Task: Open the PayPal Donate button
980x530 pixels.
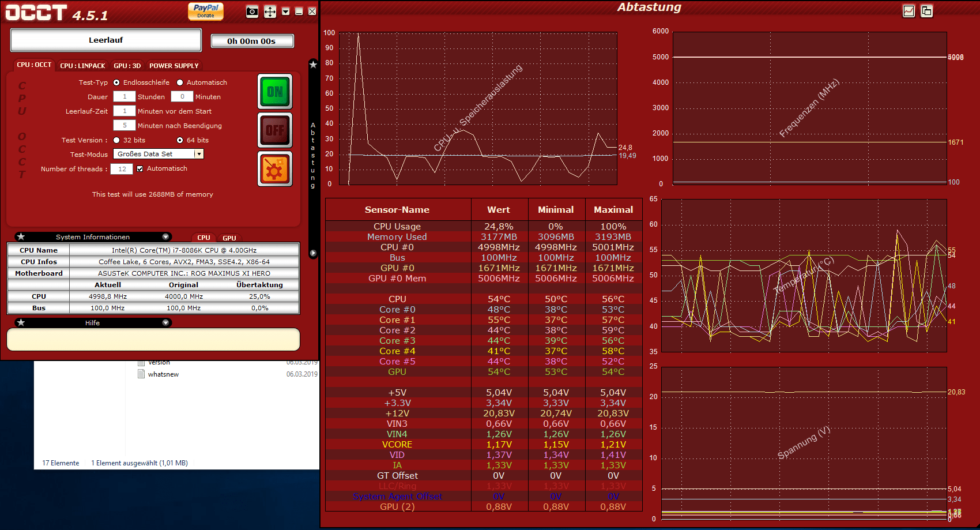Action: pyautogui.click(x=206, y=11)
